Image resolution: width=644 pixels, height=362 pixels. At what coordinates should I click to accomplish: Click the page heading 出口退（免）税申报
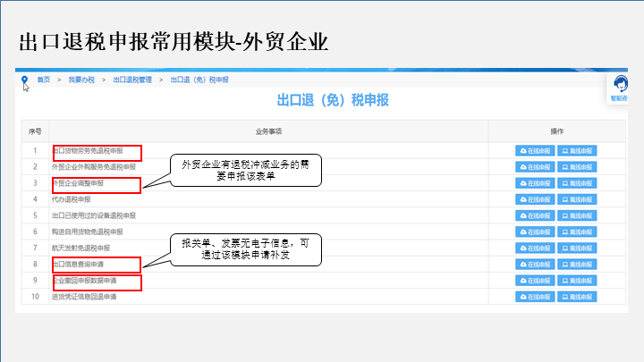[x=333, y=100]
